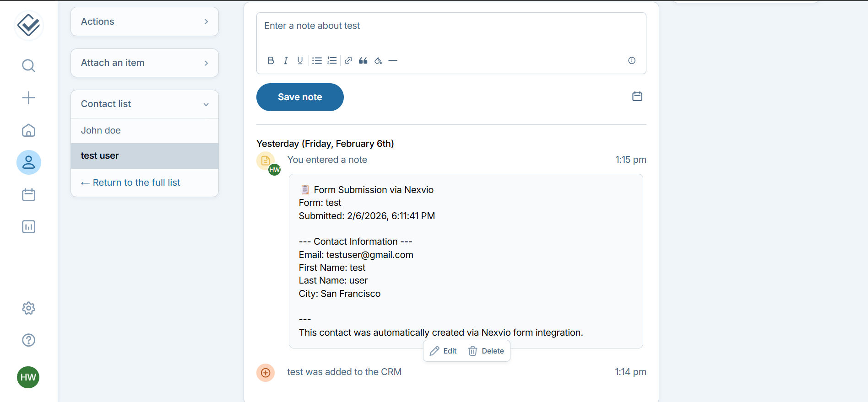Click the Save note button
868x402 pixels.
[300, 97]
